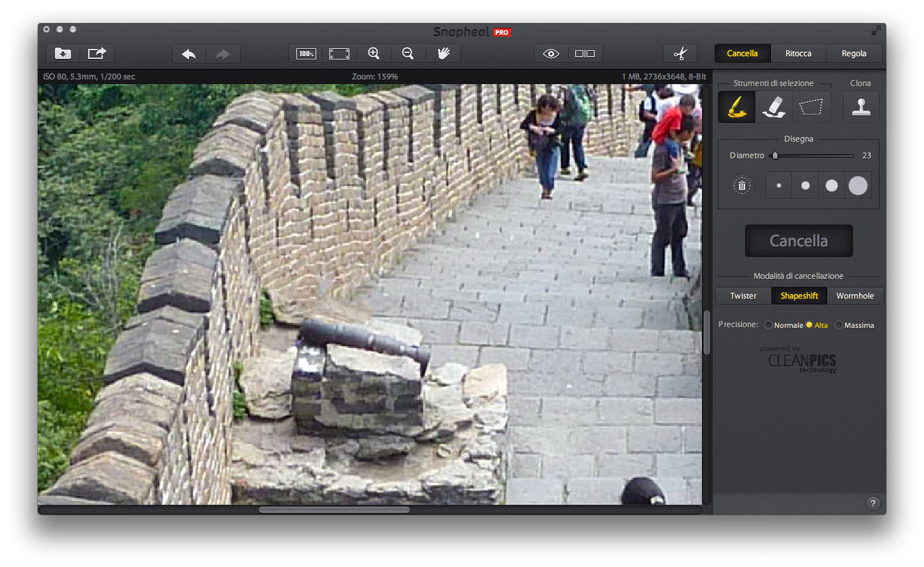Switch to the Ritocca tab
This screenshot has height=567, width=924.
[x=798, y=54]
